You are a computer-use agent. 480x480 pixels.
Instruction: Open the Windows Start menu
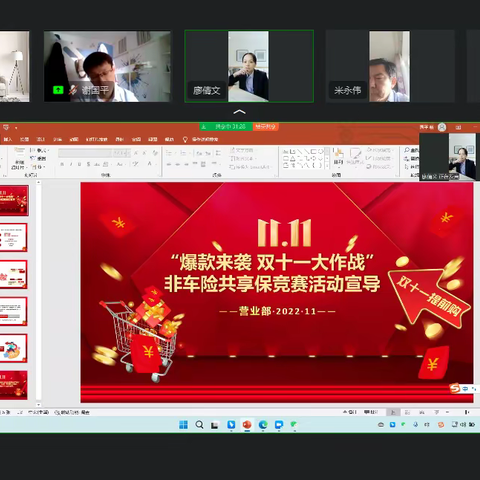[x=183, y=425]
